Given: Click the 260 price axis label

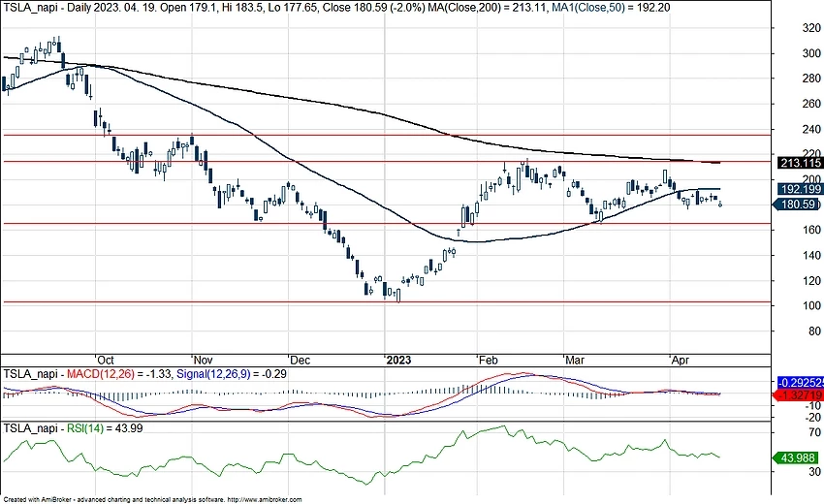Looking at the screenshot, I should coord(811,104).
